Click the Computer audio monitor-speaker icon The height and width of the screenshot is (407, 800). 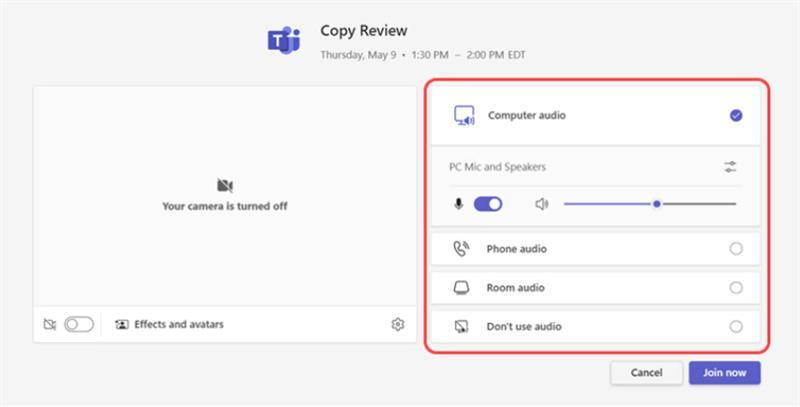pos(464,116)
